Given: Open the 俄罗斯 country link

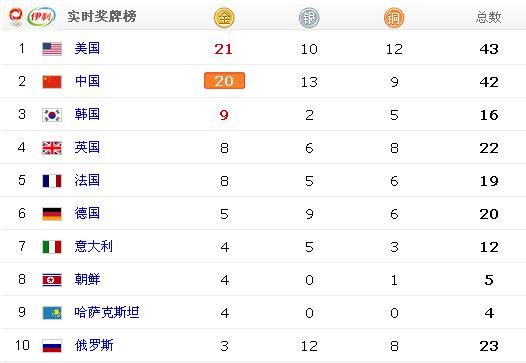Looking at the screenshot, I should (94, 345).
